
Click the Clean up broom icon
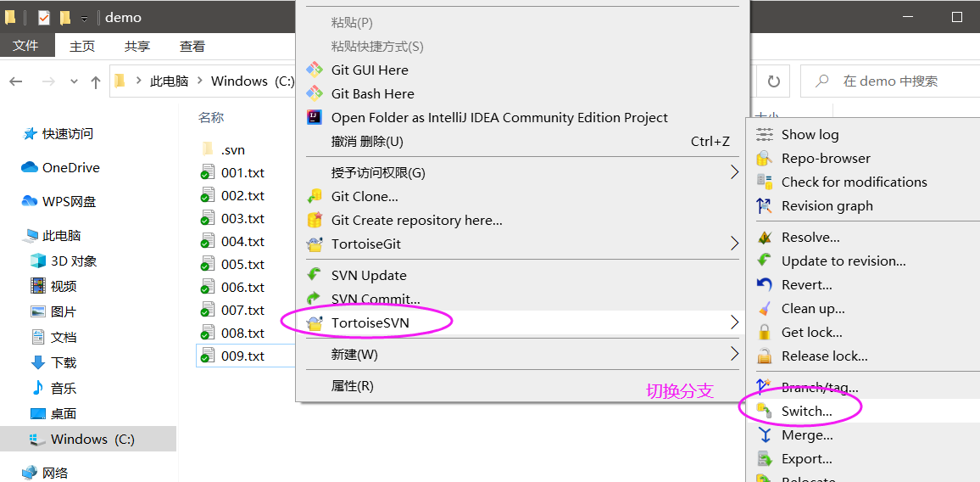pyautogui.click(x=765, y=308)
